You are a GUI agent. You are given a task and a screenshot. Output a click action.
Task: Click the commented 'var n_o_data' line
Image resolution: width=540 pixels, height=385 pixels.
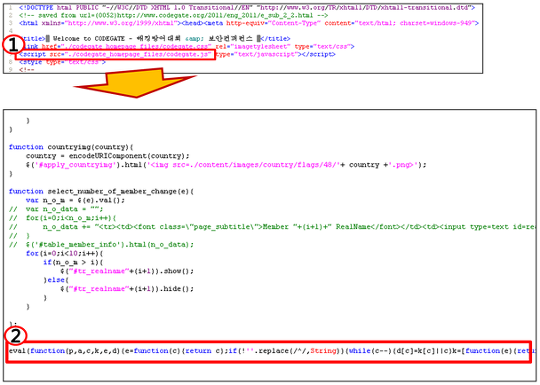pyautogui.click(x=56, y=209)
